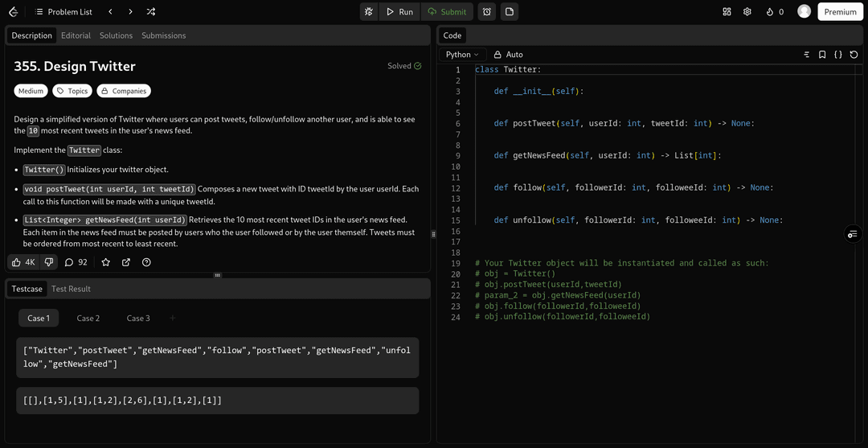The image size is (868, 448).
Task: Open the notes sticky icon
Action: (x=510, y=11)
